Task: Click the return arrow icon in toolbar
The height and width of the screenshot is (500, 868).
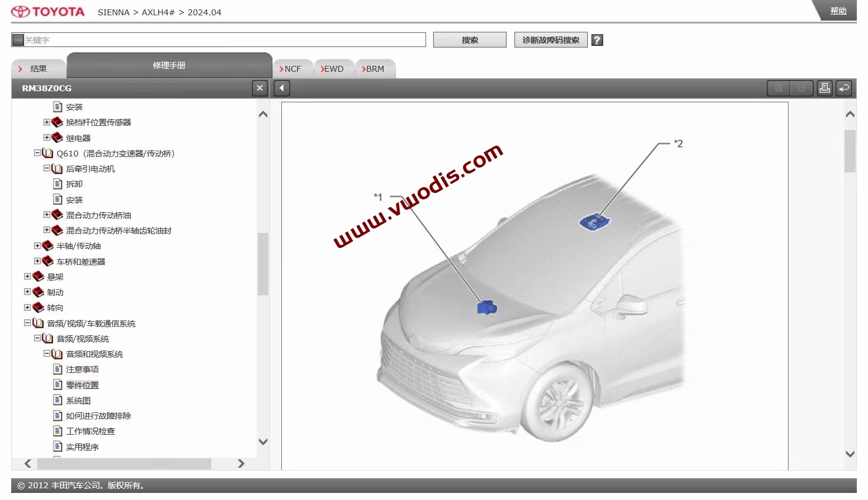Action: click(844, 88)
